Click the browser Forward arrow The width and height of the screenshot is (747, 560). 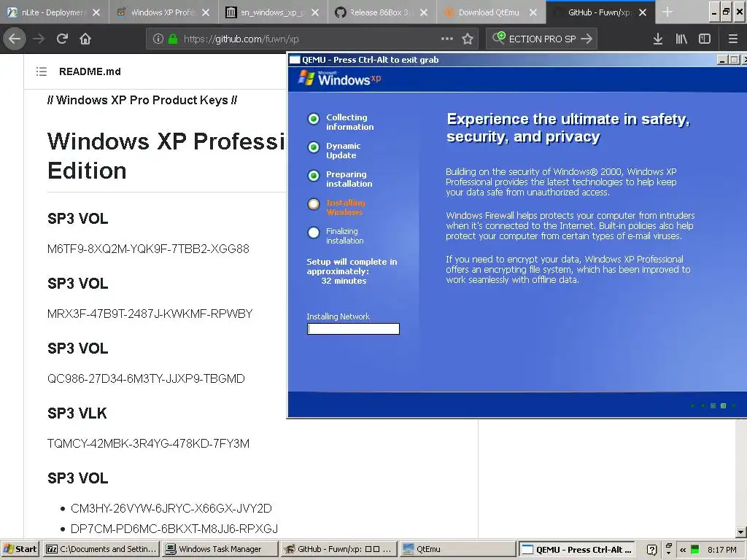pyautogui.click(x=39, y=39)
